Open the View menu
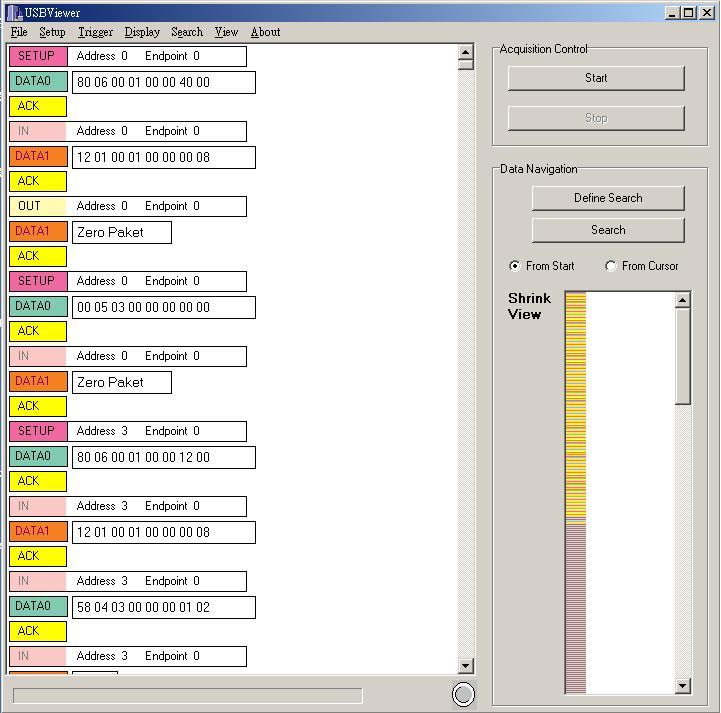Viewport: 721px width, 713px height. (226, 32)
